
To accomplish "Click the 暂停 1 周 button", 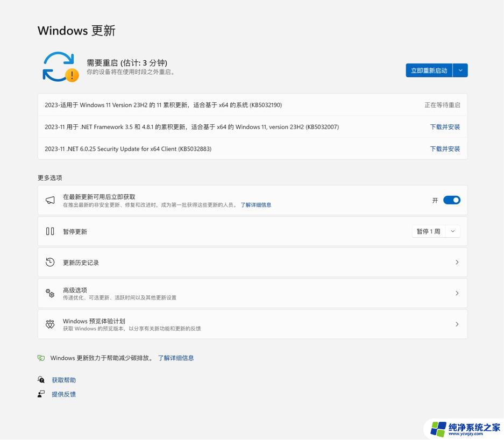I will (429, 231).
